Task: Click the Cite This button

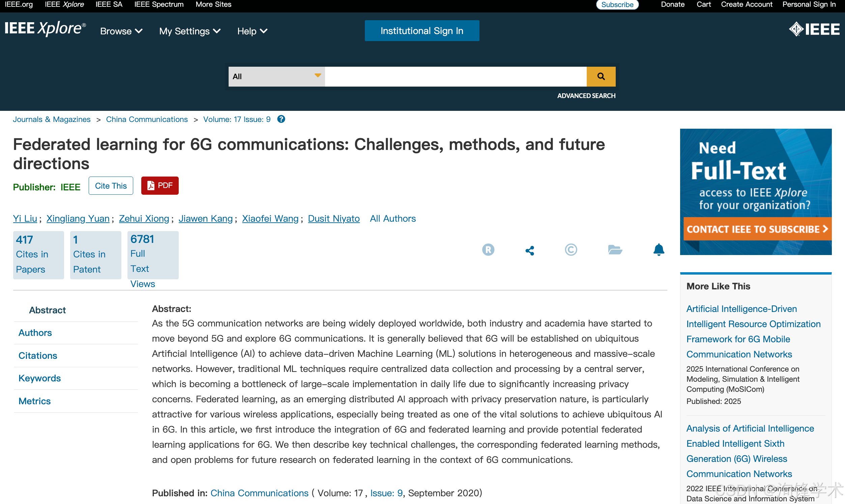Action: coord(111,186)
